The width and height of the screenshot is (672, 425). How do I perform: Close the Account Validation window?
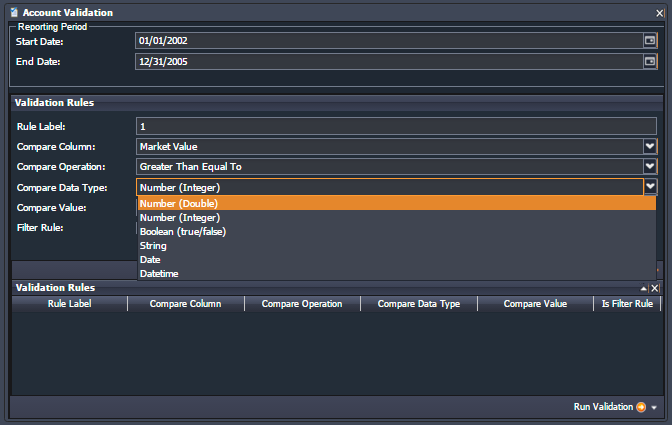(660, 12)
